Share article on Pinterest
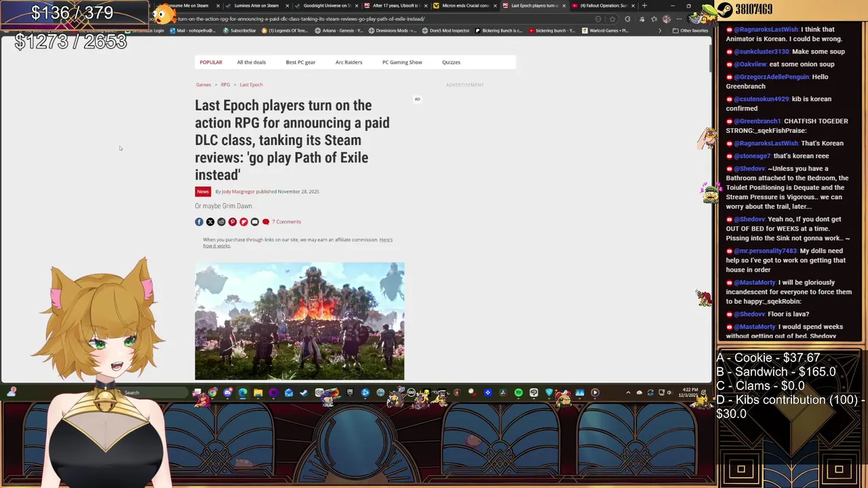The image size is (868, 488). (x=233, y=222)
